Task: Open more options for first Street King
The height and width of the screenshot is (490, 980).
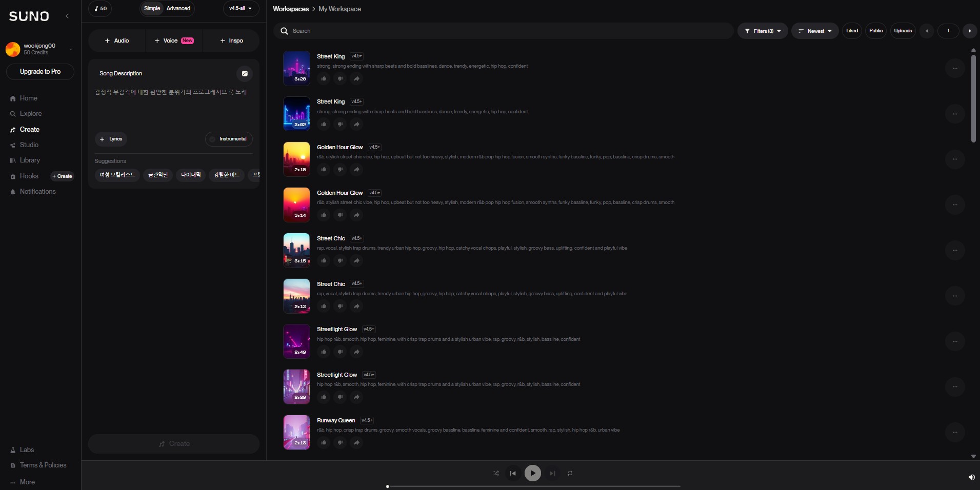Action: pyautogui.click(x=955, y=68)
